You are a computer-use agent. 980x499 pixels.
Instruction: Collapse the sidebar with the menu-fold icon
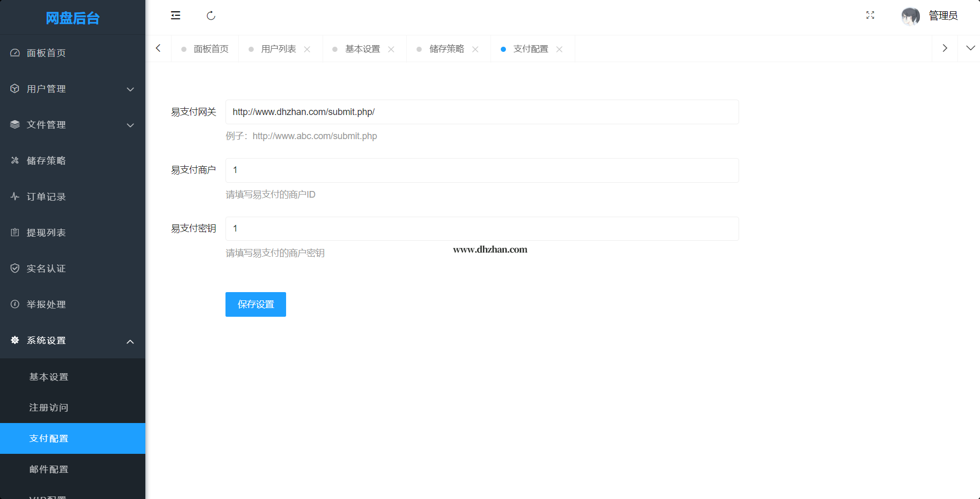coord(176,15)
